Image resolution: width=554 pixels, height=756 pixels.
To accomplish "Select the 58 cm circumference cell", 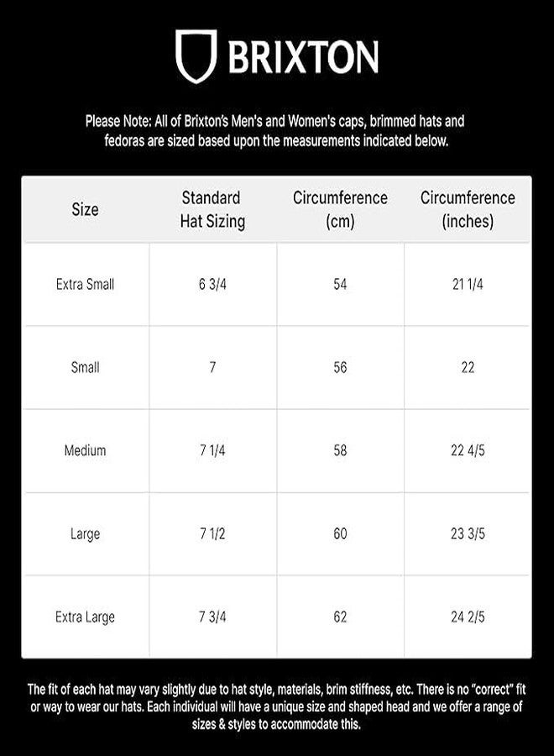I will (x=340, y=450).
